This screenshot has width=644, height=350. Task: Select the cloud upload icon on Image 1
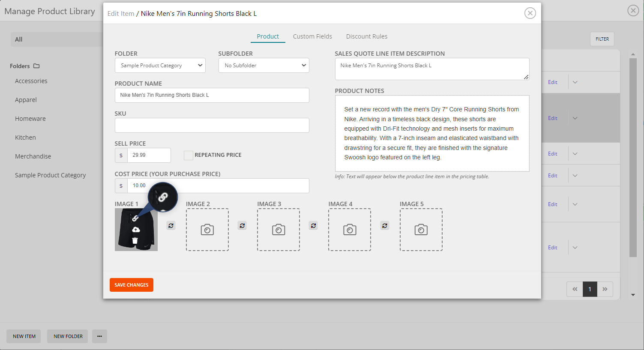(136, 230)
